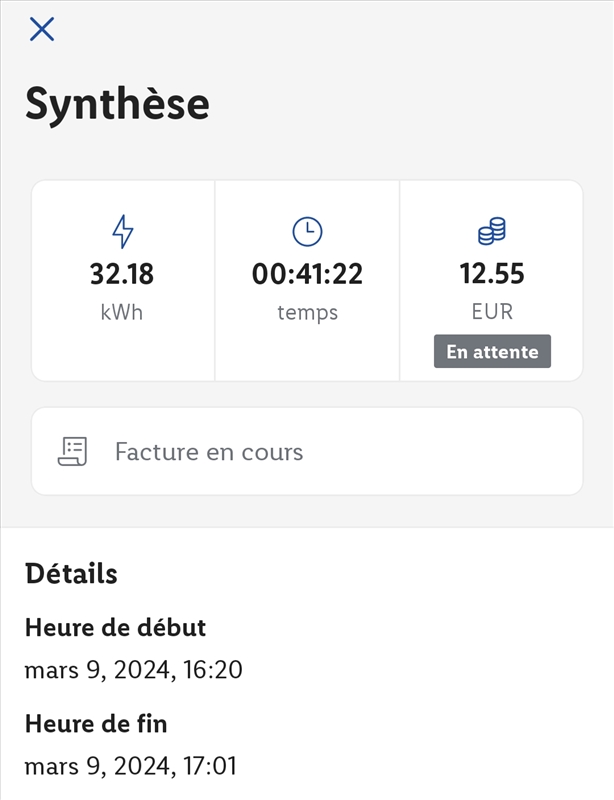Tap the 'En attente' status badge
Screen dimensions: 614x800
490,350
